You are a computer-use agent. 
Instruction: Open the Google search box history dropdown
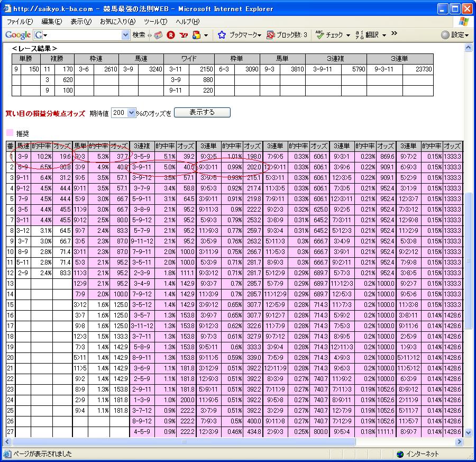(126, 35)
